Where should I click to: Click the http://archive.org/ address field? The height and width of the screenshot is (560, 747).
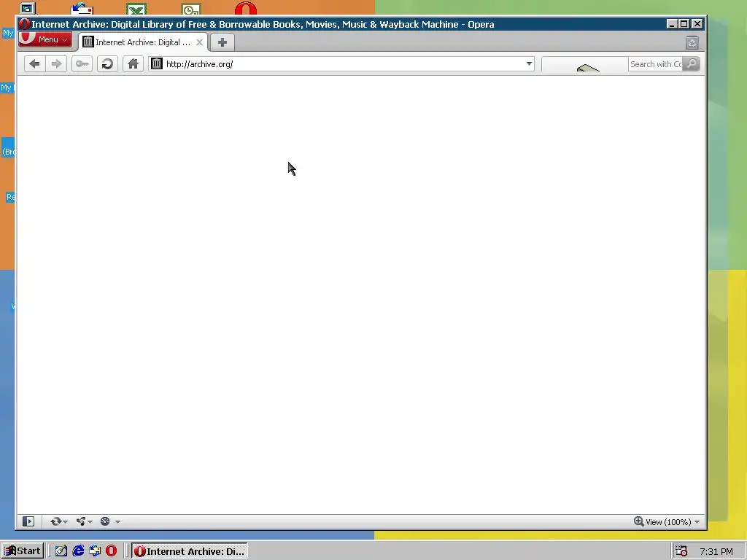(x=343, y=64)
